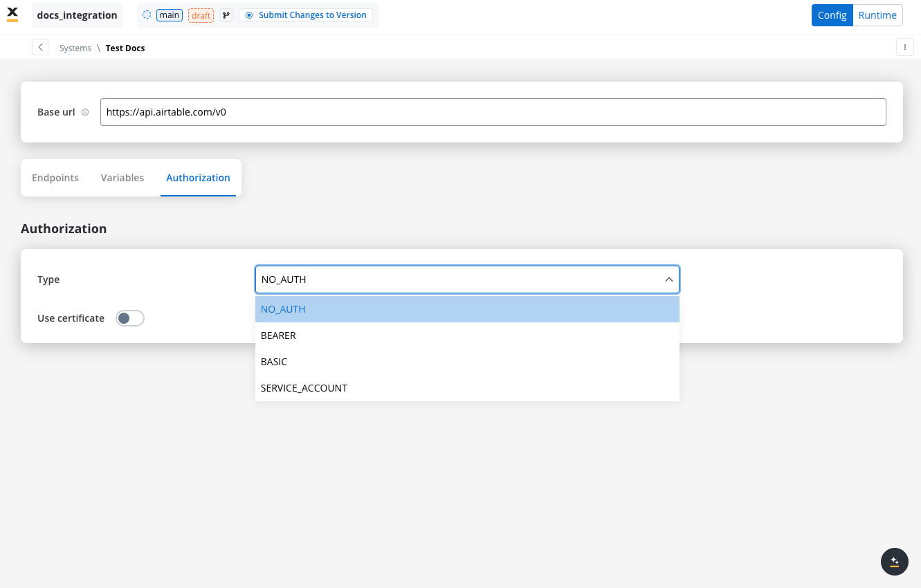
Task: Click the Base url info icon
Action: coord(85,112)
